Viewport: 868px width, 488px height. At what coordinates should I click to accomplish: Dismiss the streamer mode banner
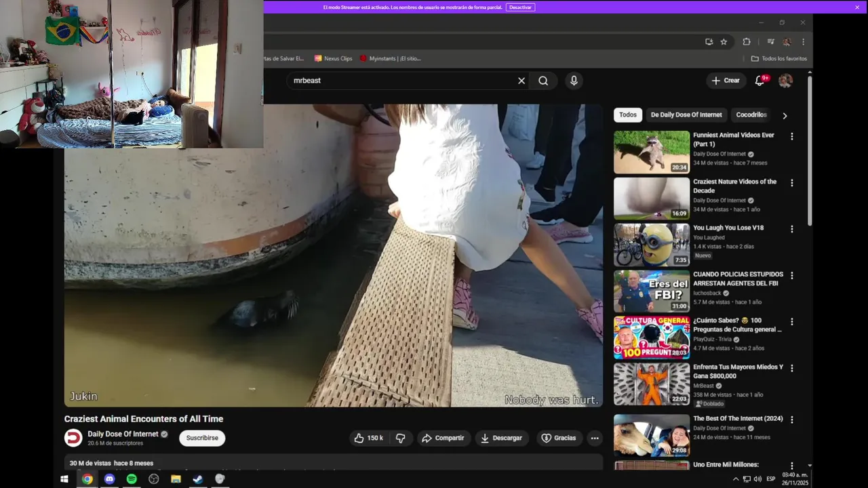coord(857,7)
